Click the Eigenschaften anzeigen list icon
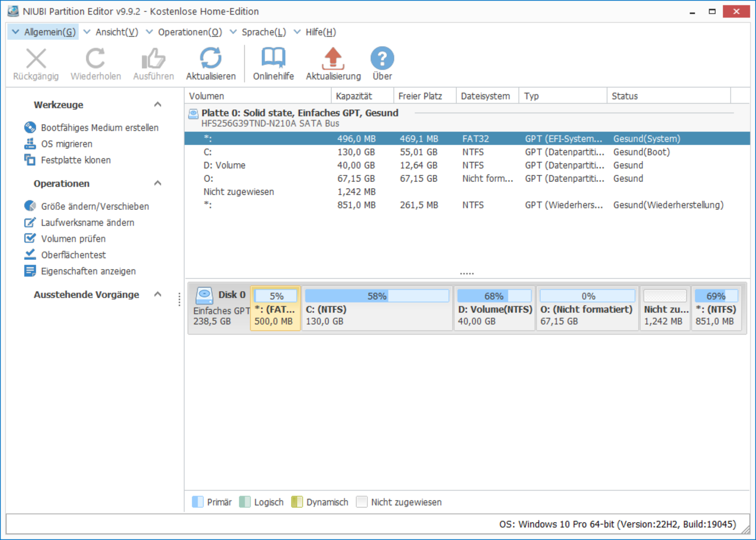This screenshot has height=540, width=756. [x=30, y=271]
